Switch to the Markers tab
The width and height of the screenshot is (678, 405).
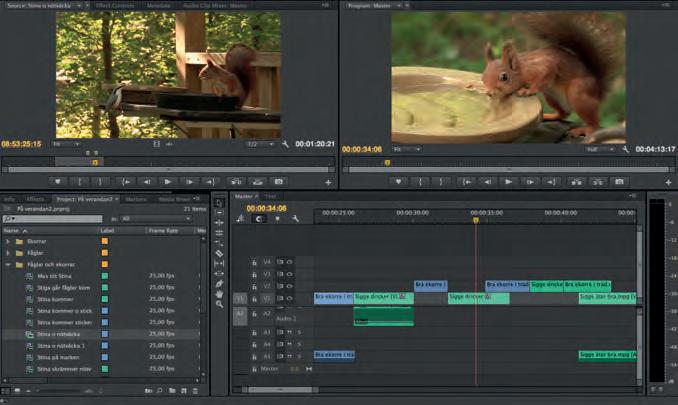pyautogui.click(x=136, y=198)
